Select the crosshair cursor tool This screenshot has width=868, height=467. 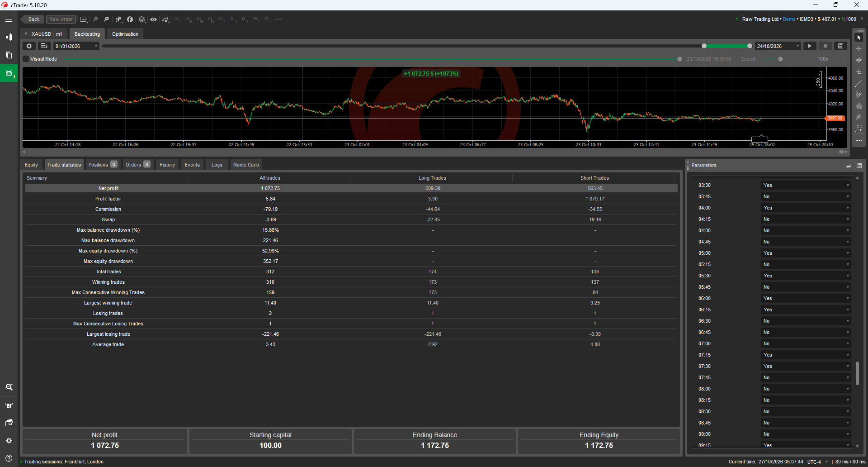(859, 49)
